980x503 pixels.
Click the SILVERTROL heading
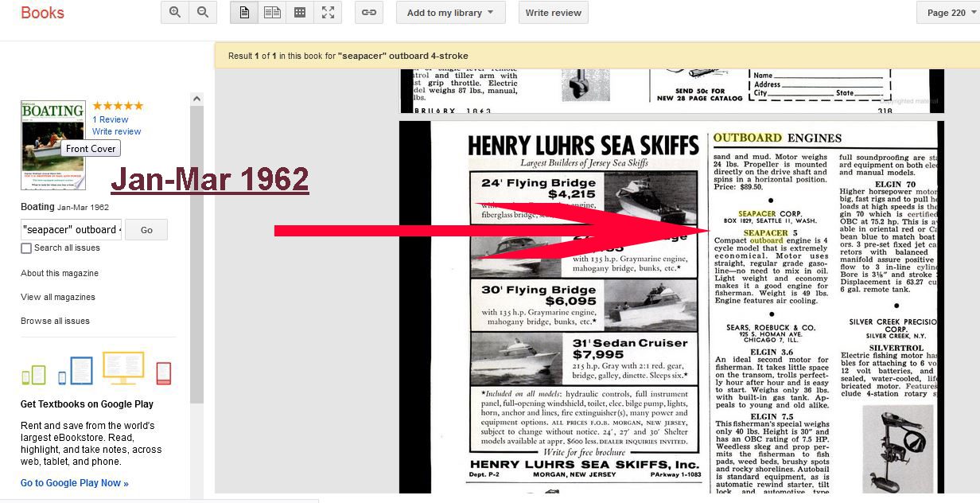[x=896, y=348]
